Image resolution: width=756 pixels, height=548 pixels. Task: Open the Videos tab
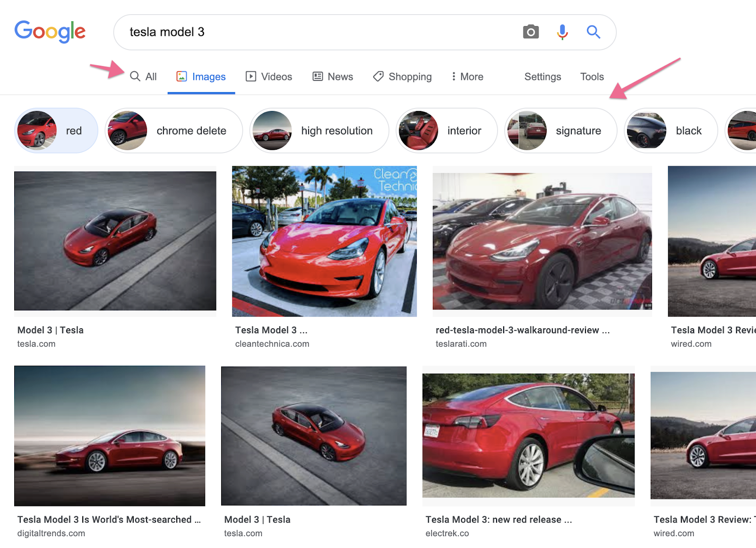click(269, 77)
